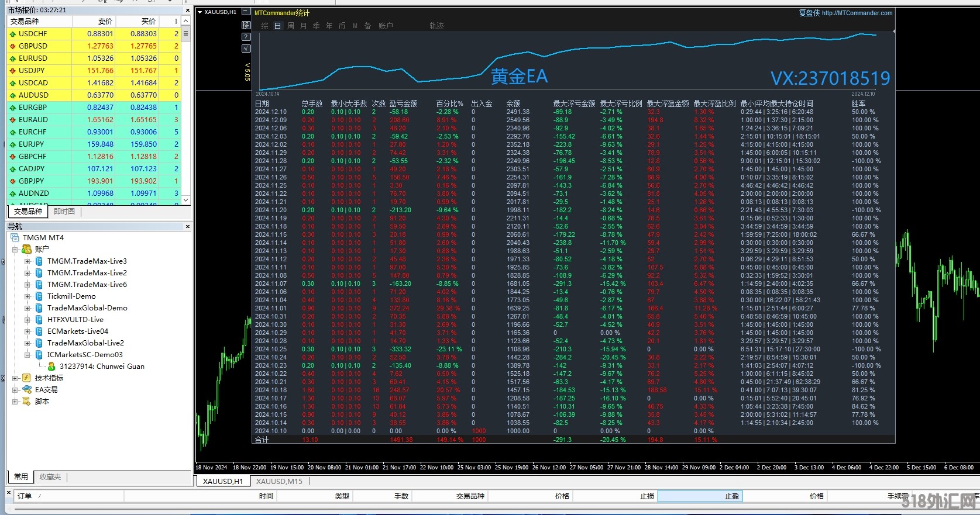This screenshot has height=515, width=980.
Task: Click the MTCommander 移 move-panel icon
Action: 246,25
